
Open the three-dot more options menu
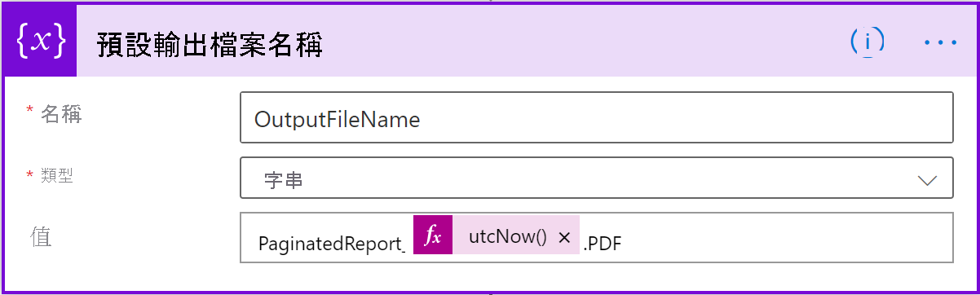coord(940,42)
